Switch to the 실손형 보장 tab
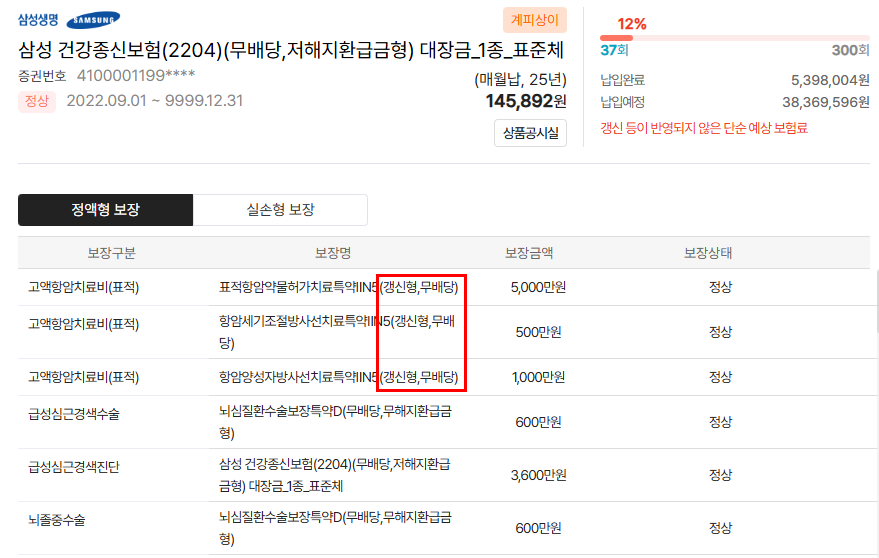 click(280, 210)
